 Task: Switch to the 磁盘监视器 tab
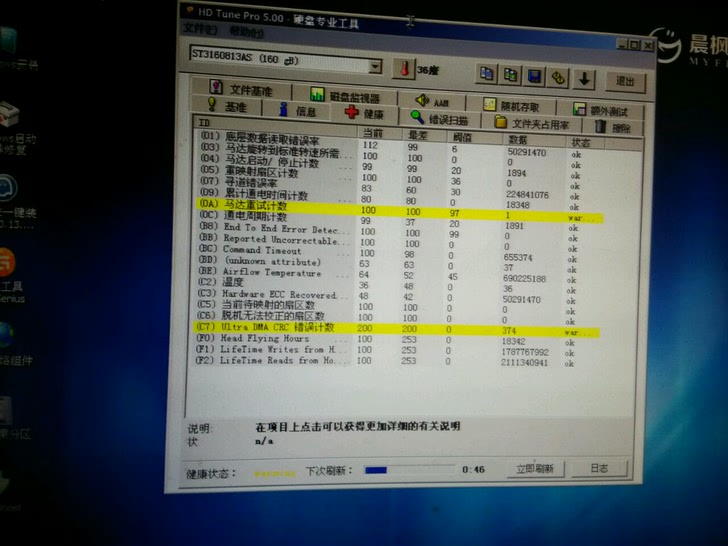pos(345,96)
